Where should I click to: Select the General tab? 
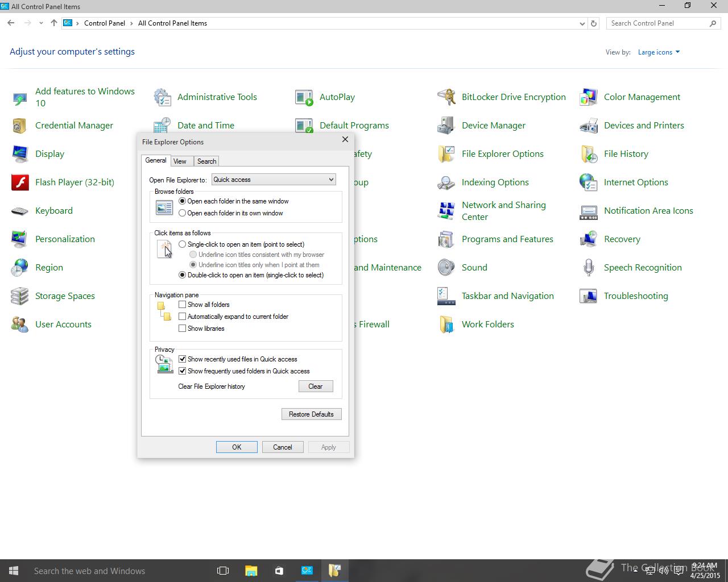(156, 160)
